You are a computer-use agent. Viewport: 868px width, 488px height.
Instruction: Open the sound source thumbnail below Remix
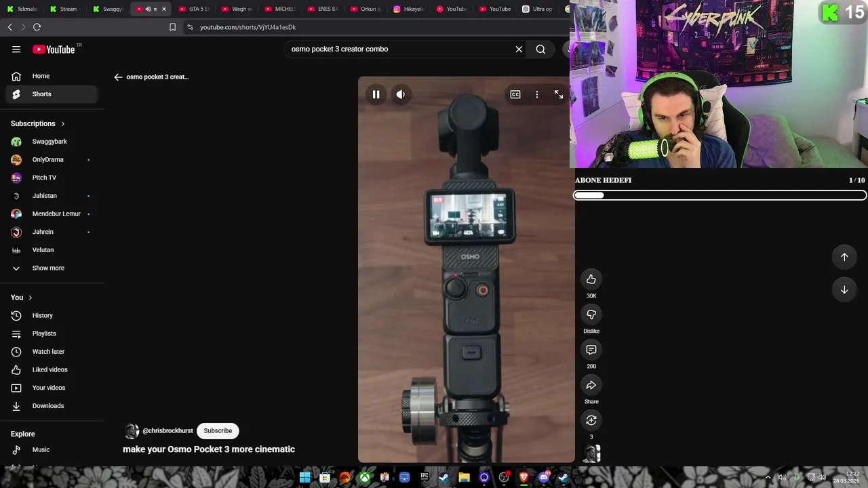point(591,453)
